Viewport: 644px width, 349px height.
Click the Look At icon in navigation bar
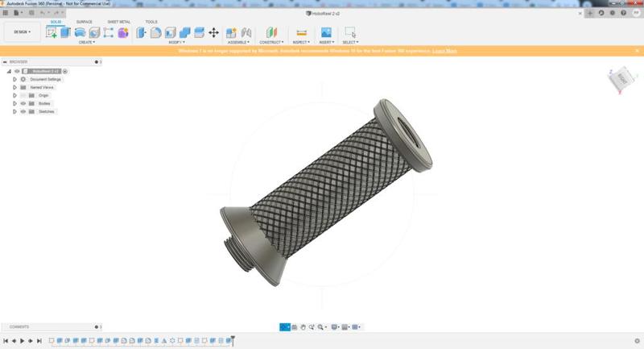coord(294,327)
